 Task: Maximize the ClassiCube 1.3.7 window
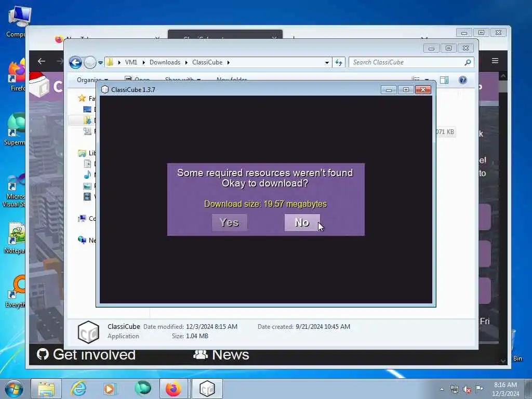[x=406, y=89]
